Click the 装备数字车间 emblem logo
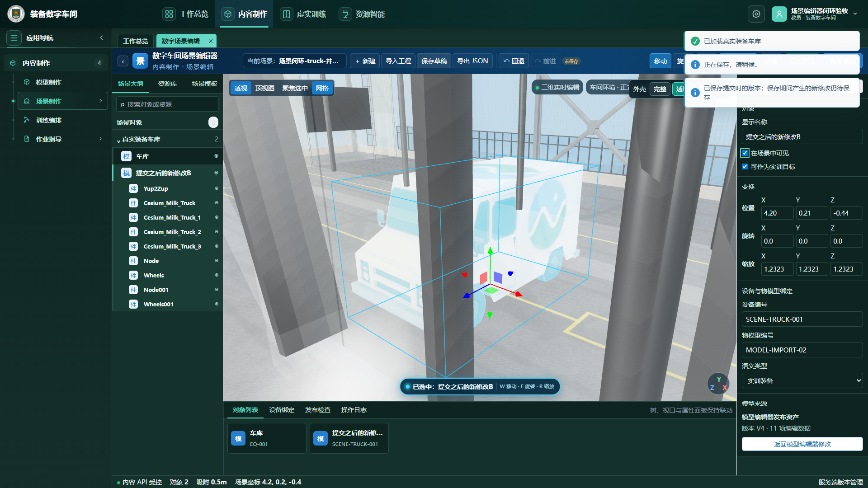Viewport: 868px width, 488px height. pos(16,14)
